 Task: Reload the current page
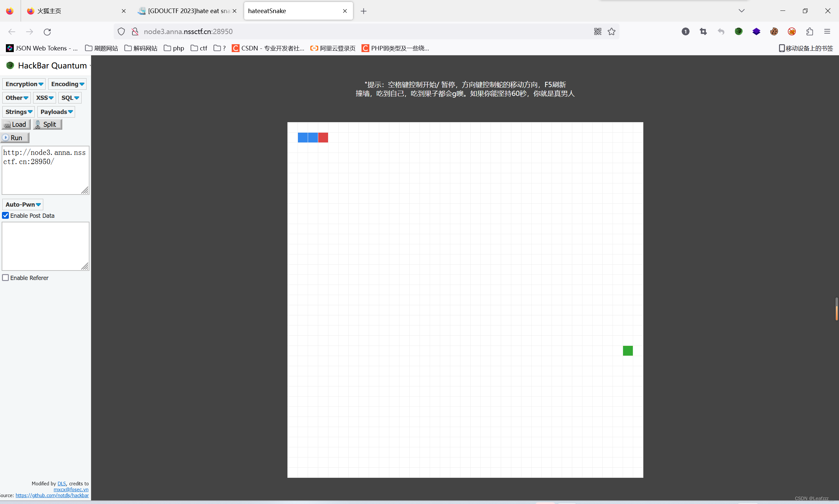tap(48, 31)
